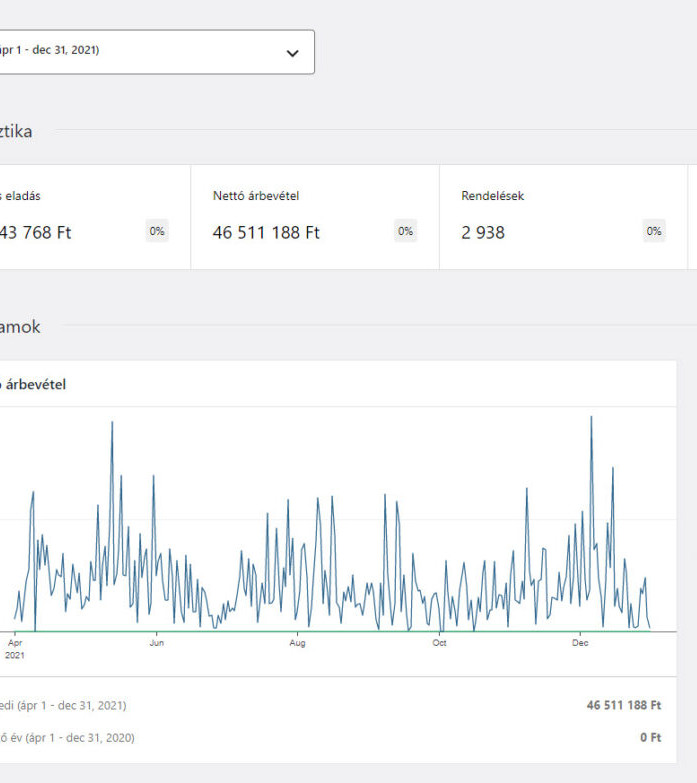Viewport: 697px width, 783px height.
Task: Click the 0% badge beside 43 768 Ft
Action: tap(157, 231)
